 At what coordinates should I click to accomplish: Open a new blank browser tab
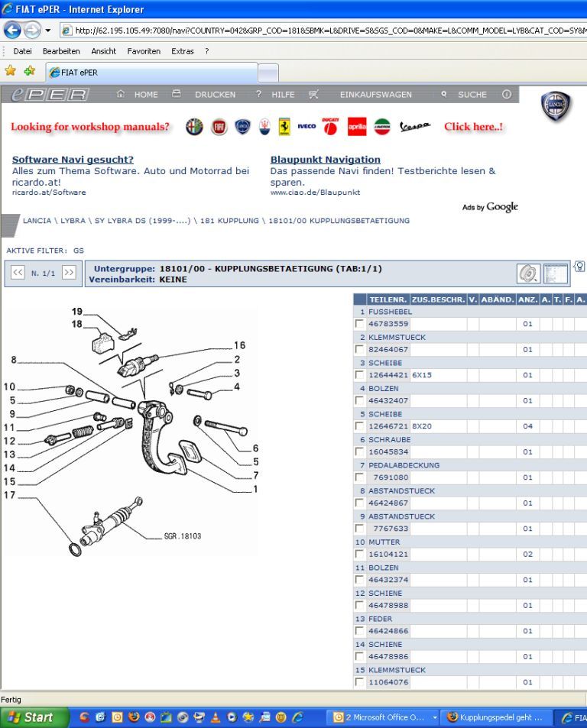268,73
